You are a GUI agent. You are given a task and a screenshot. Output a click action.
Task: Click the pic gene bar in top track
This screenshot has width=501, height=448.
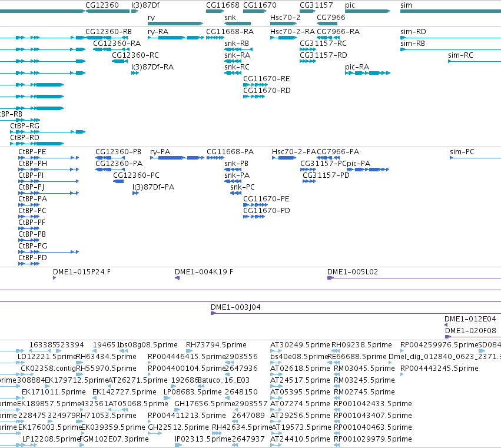(x=368, y=11)
